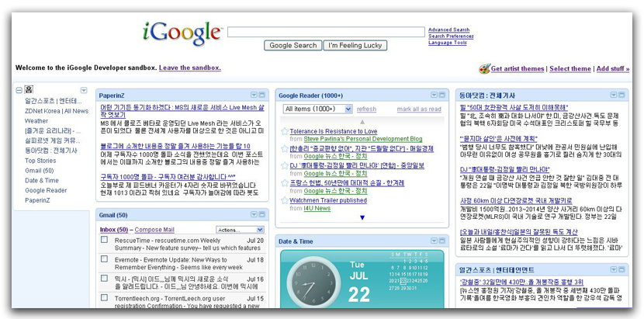Select ZDNet Korea | All News in sidebar
Viewport: 644px width, 319px height.
[57, 111]
